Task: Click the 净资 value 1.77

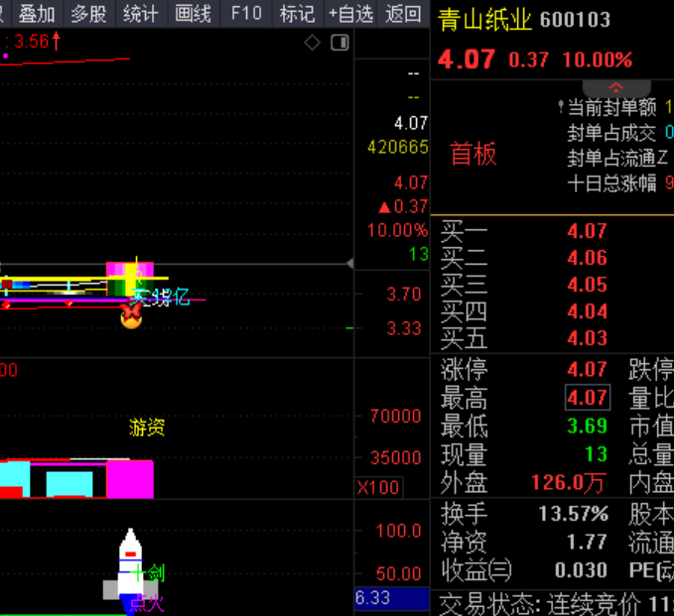Action: click(x=588, y=542)
